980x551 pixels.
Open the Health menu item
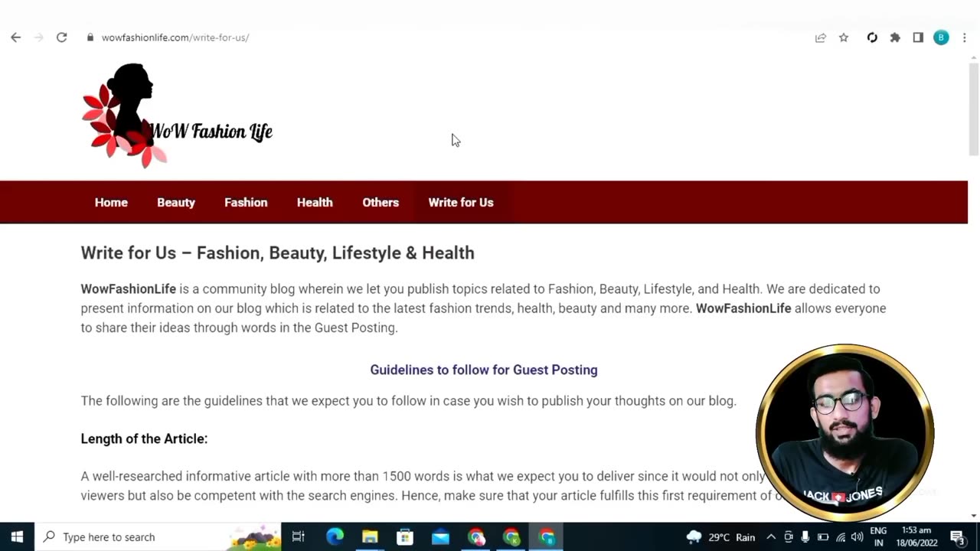315,203
